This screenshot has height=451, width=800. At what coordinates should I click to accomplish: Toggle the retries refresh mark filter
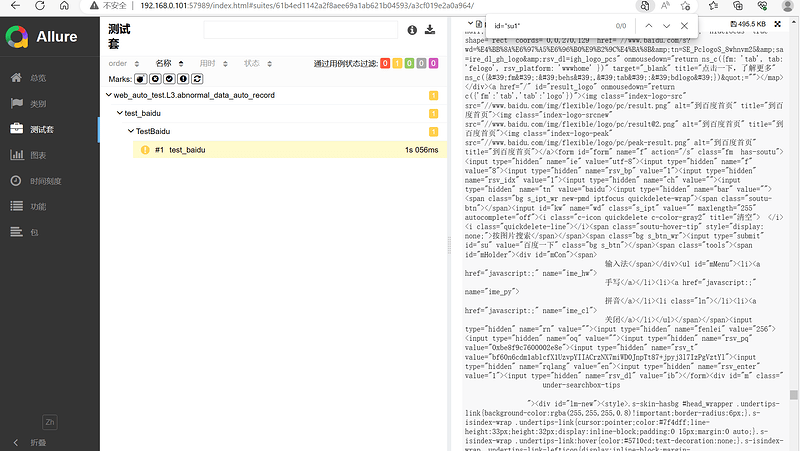click(197, 79)
